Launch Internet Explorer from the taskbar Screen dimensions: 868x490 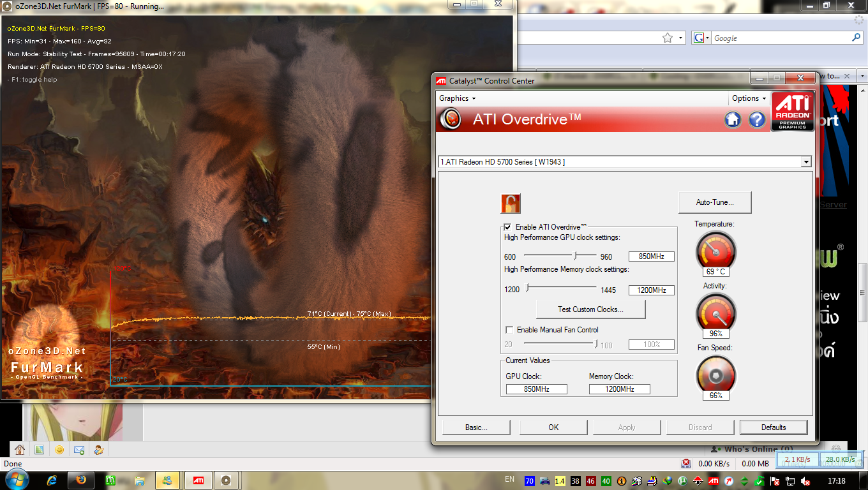tap(52, 480)
